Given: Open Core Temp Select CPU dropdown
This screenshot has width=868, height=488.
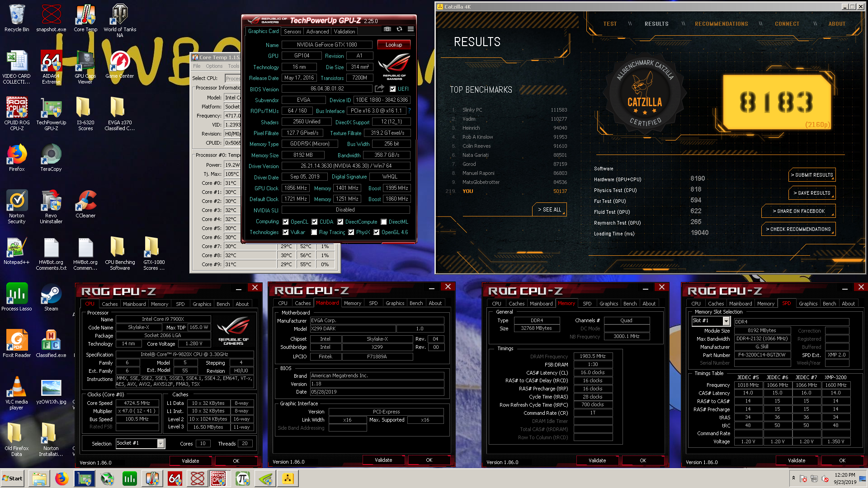Looking at the screenshot, I should 232,78.
